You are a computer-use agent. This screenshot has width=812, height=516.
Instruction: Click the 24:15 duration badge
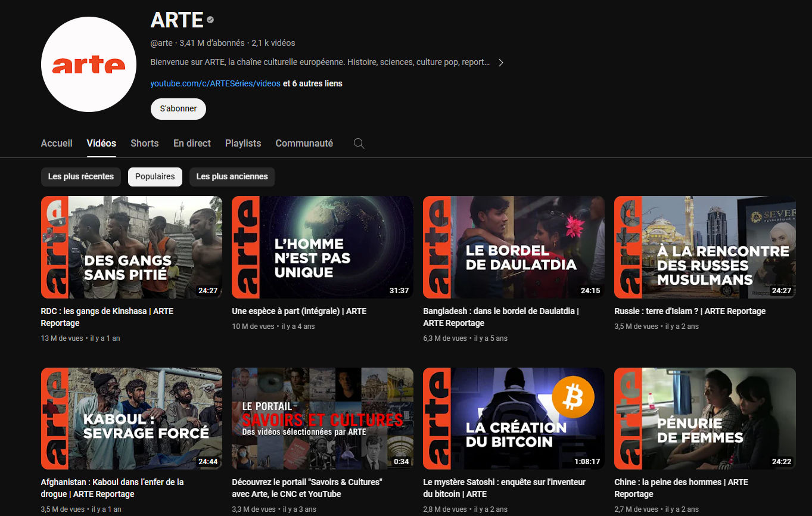tap(590, 291)
